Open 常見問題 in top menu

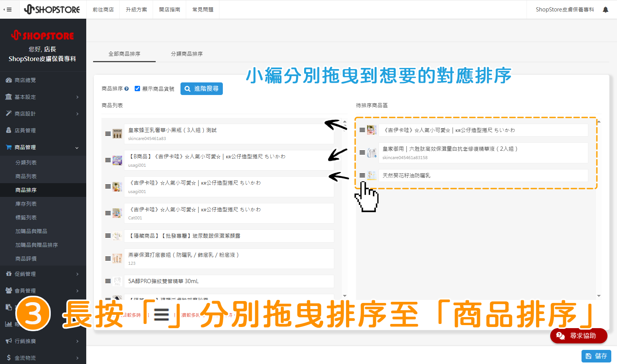pyautogui.click(x=203, y=10)
